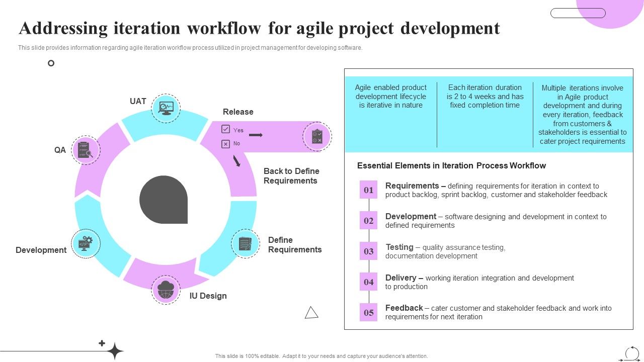Click the footer 'This slide is 100% editable' text

tap(321, 356)
